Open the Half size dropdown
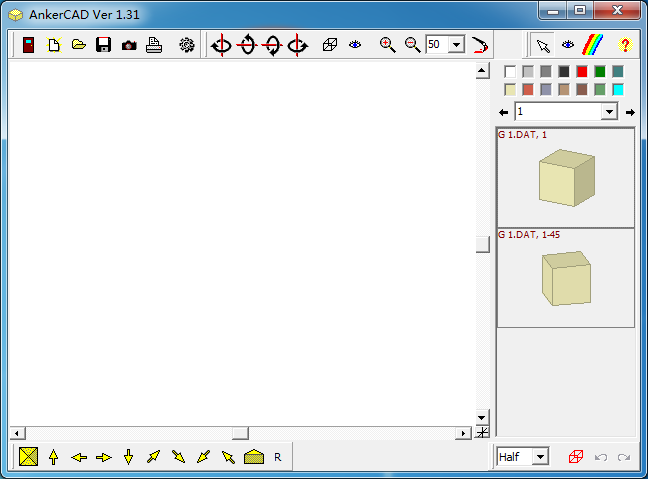This screenshot has width=648, height=479. (x=540, y=457)
